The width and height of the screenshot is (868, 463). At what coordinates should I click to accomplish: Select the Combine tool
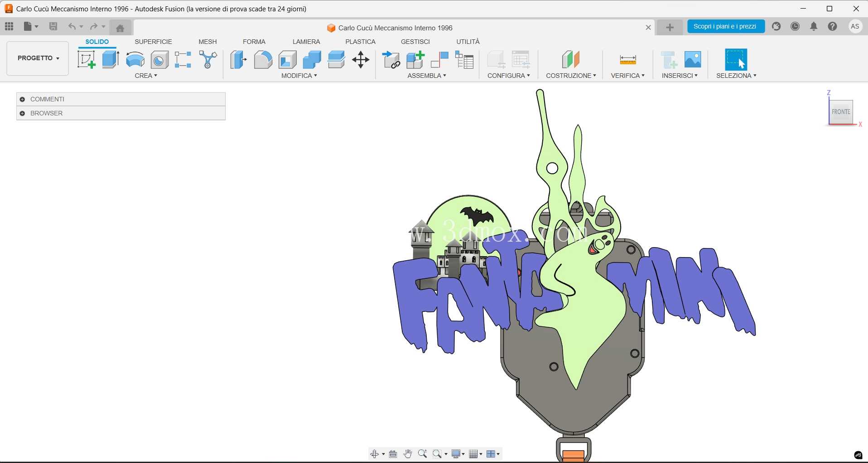coord(312,59)
